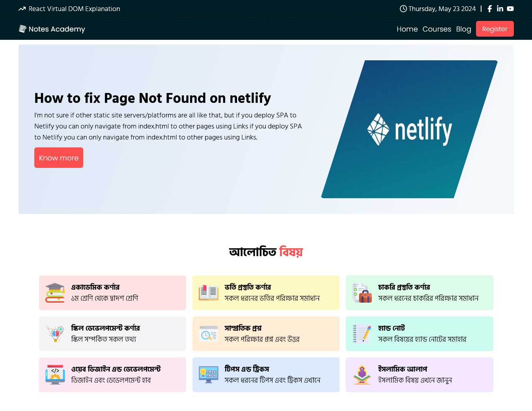Open the YouTube social icon

tap(510, 9)
